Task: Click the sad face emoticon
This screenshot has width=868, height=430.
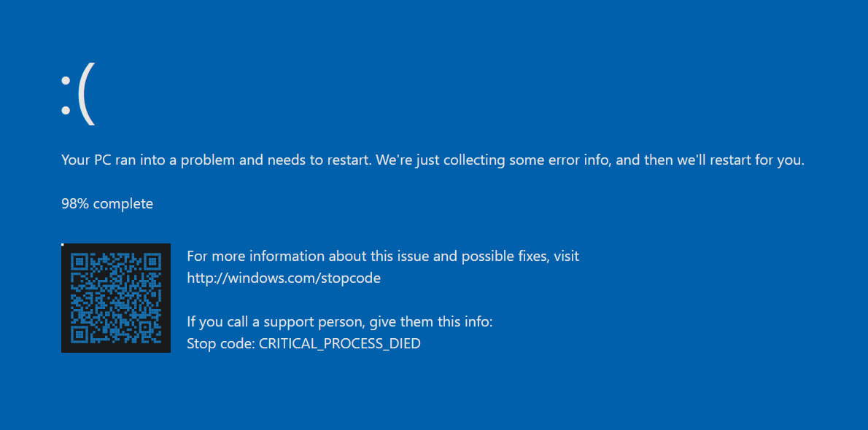Action: tap(77, 97)
